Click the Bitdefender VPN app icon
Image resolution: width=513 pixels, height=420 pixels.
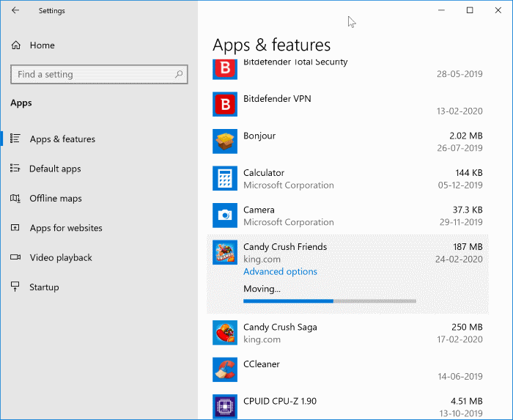pyautogui.click(x=225, y=104)
